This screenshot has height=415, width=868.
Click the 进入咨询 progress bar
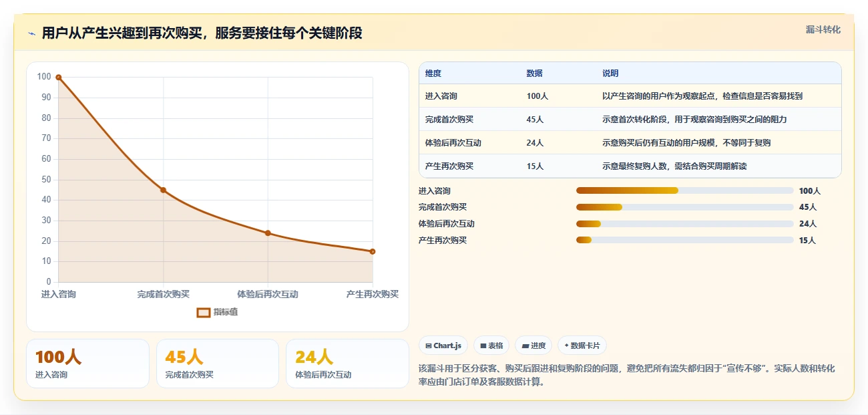685,191
